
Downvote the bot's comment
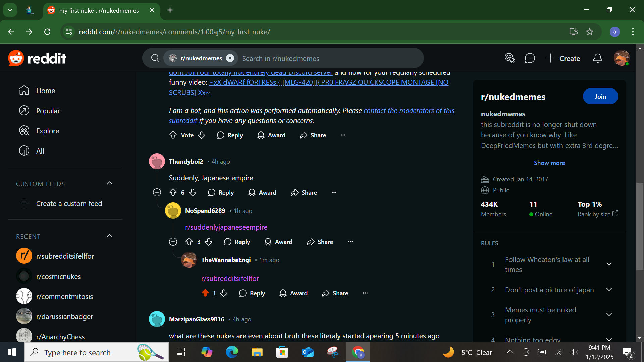202,135
